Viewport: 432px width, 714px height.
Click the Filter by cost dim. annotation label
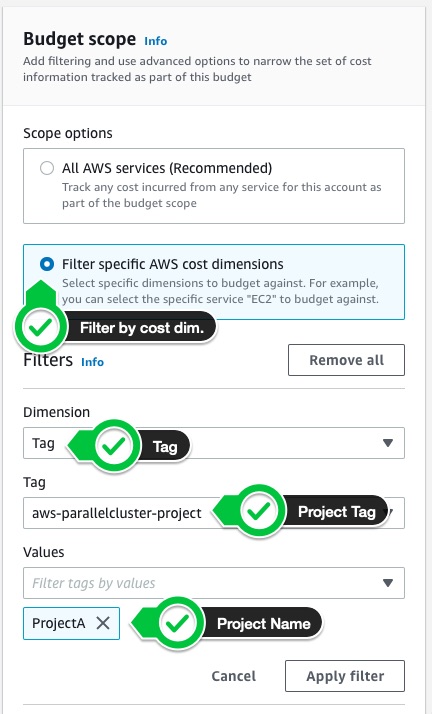click(x=142, y=327)
